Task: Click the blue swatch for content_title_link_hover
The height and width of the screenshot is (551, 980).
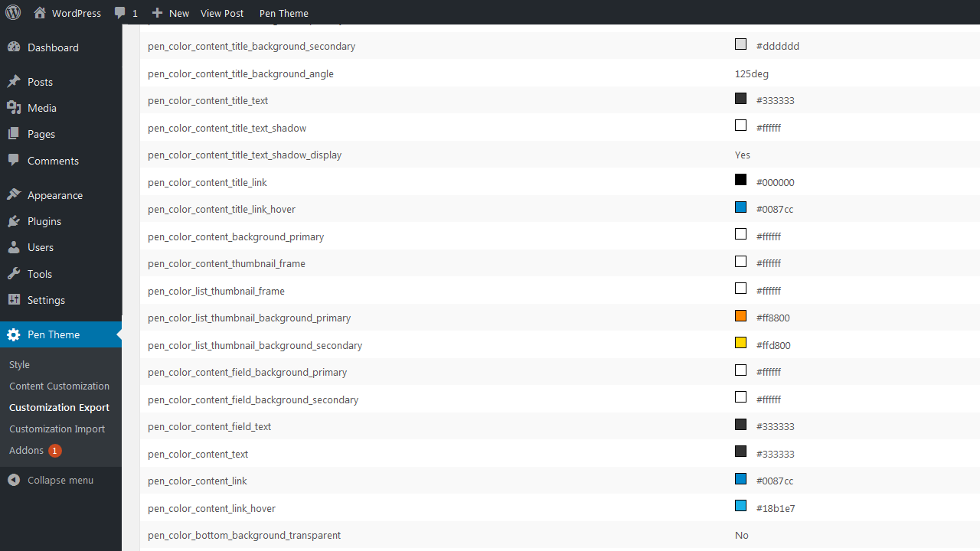Action: coord(740,207)
